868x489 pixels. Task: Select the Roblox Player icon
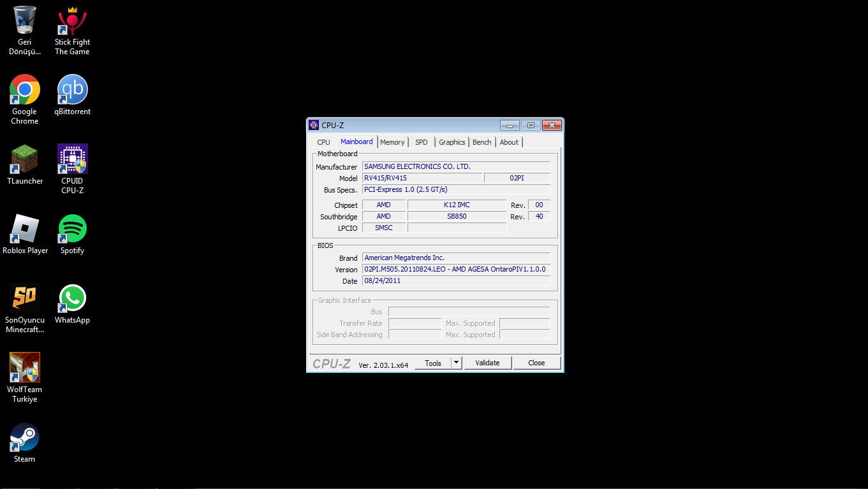(x=25, y=234)
